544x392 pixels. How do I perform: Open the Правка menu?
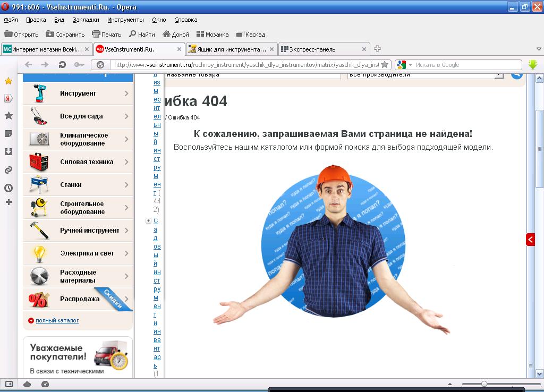pyautogui.click(x=36, y=20)
